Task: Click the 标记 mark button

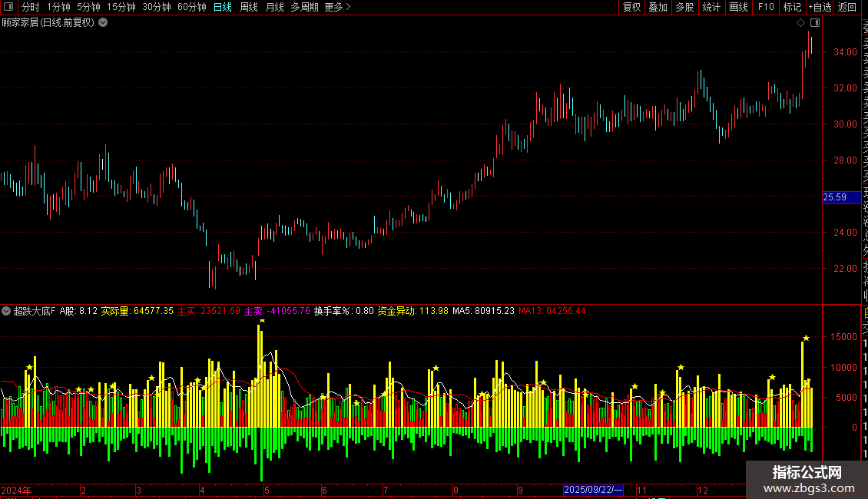Action: pos(792,7)
